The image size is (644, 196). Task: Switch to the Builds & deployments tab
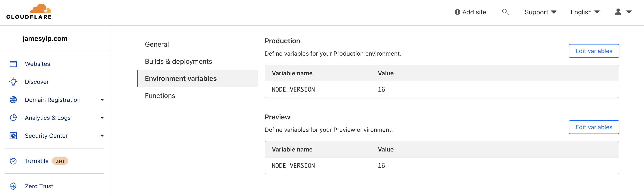pos(178,61)
